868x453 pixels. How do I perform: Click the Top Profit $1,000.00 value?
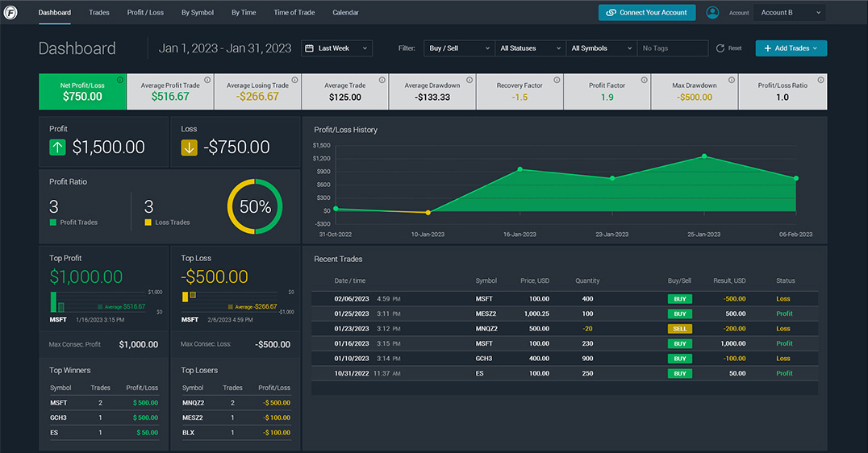86,276
